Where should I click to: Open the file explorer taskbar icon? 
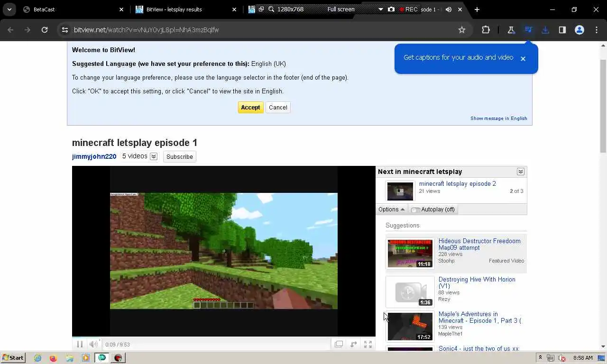(x=69, y=358)
